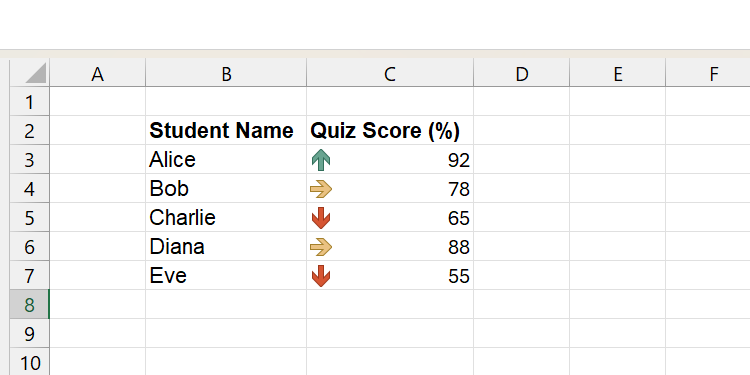The width and height of the screenshot is (750, 375).
Task: Select column C header
Action: (390, 73)
